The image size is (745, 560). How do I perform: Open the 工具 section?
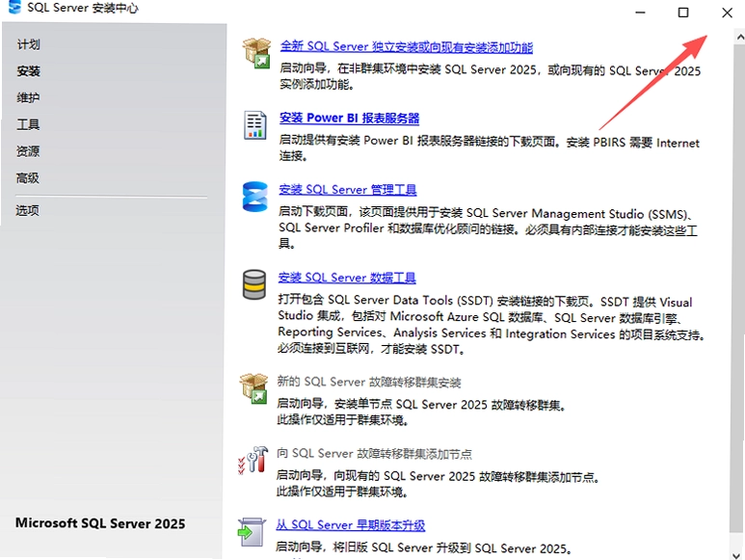point(28,124)
